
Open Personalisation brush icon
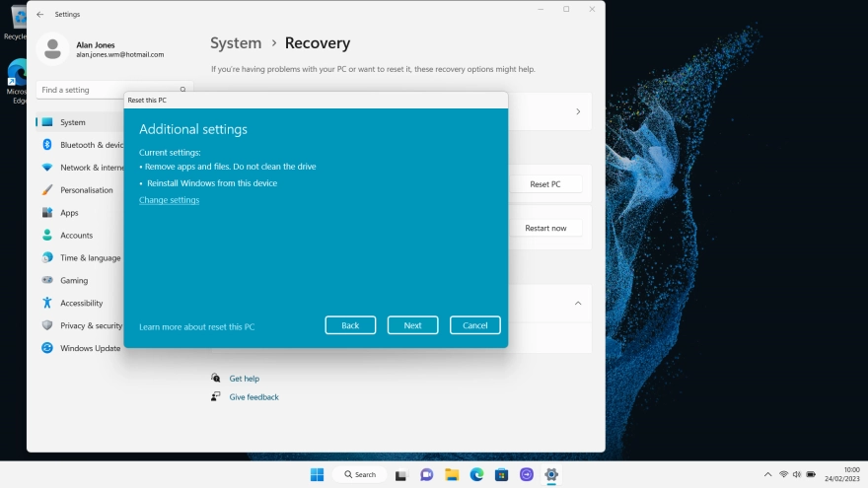pyautogui.click(x=47, y=189)
